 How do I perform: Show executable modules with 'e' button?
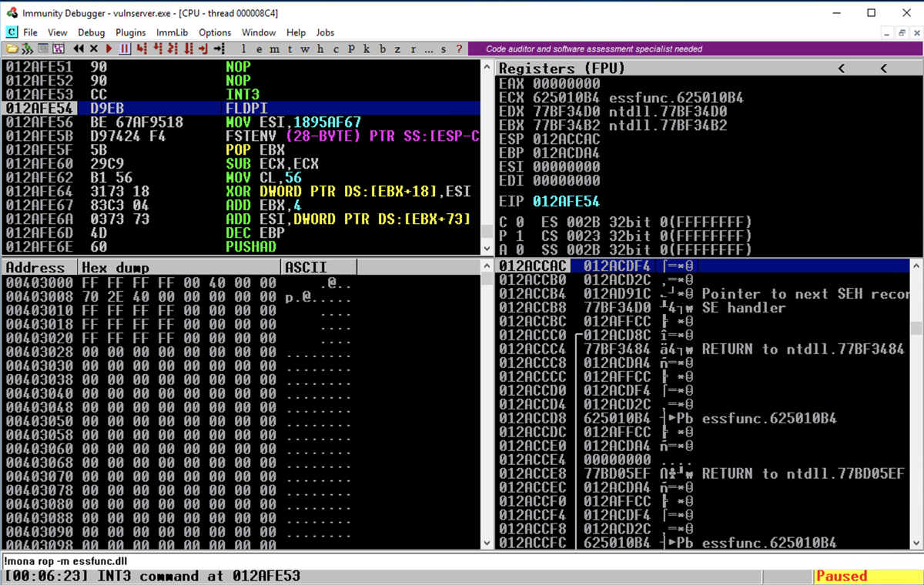pyautogui.click(x=259, y=48)
